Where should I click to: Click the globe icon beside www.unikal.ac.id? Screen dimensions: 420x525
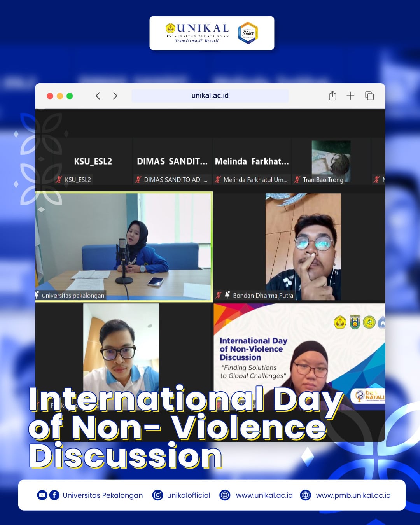(x=225, y=495)
